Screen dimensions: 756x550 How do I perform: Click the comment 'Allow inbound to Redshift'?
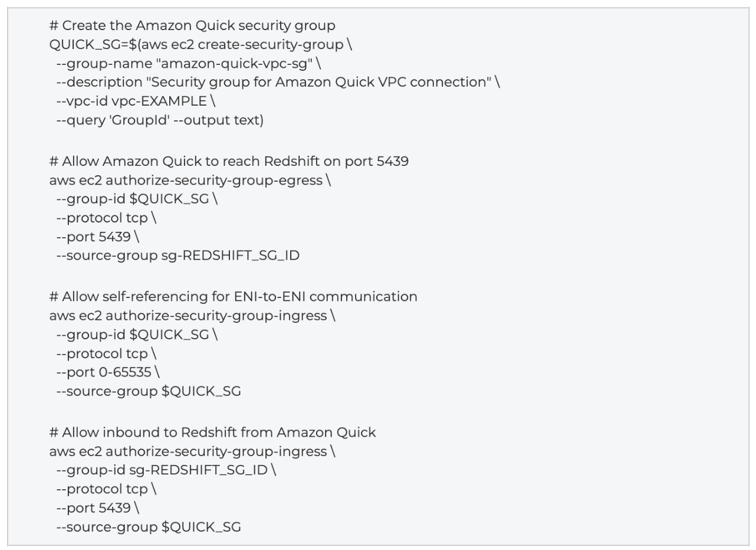pyautogui.click(x=213, y=433)
